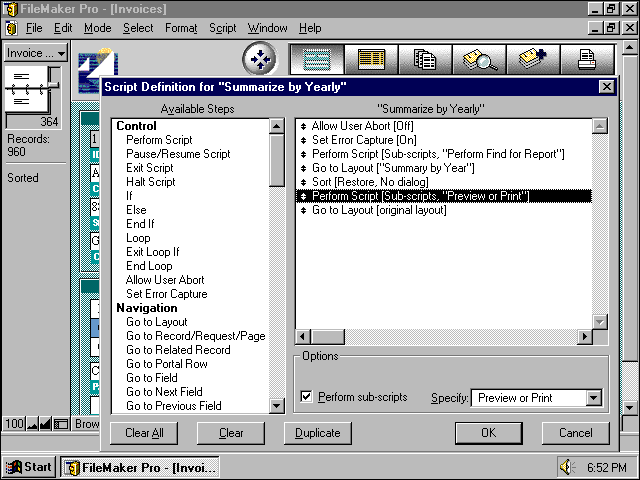Click the Clear All button
This screenshot has width=640, height=480.
(x=144, y=433)
